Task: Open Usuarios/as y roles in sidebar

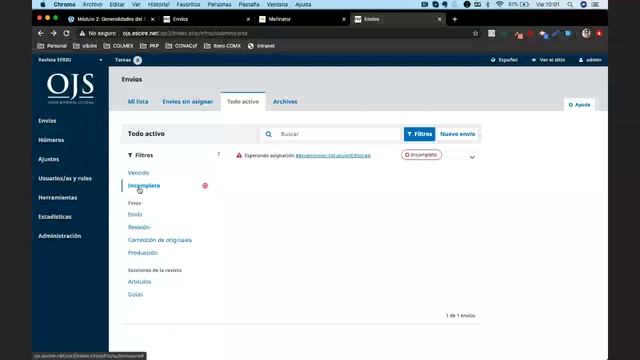Action: [x=65, y=178]
